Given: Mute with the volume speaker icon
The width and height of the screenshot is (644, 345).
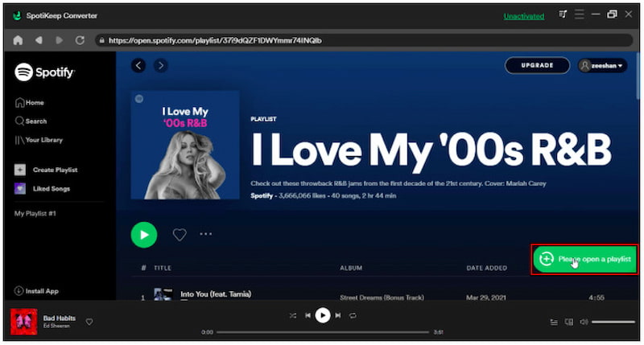Looking at the screenshot, I should [x=584, y=322].
